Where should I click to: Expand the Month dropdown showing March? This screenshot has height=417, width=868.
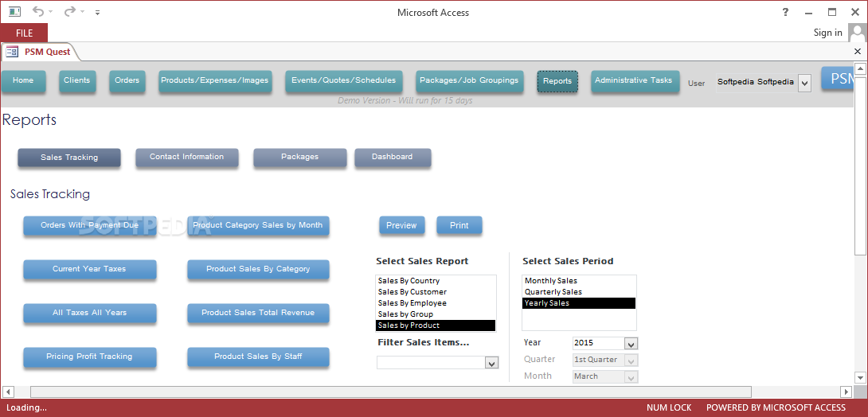(x=631, y=376)
